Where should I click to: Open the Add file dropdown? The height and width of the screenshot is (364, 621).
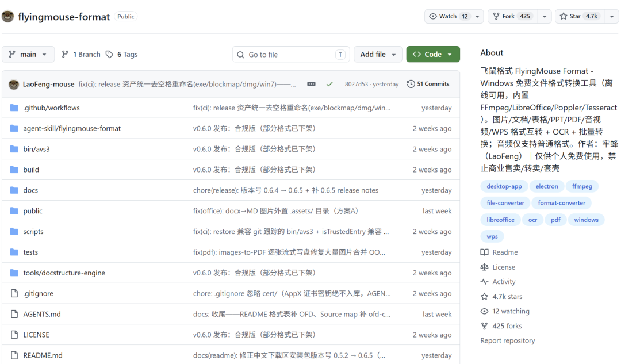378,54
